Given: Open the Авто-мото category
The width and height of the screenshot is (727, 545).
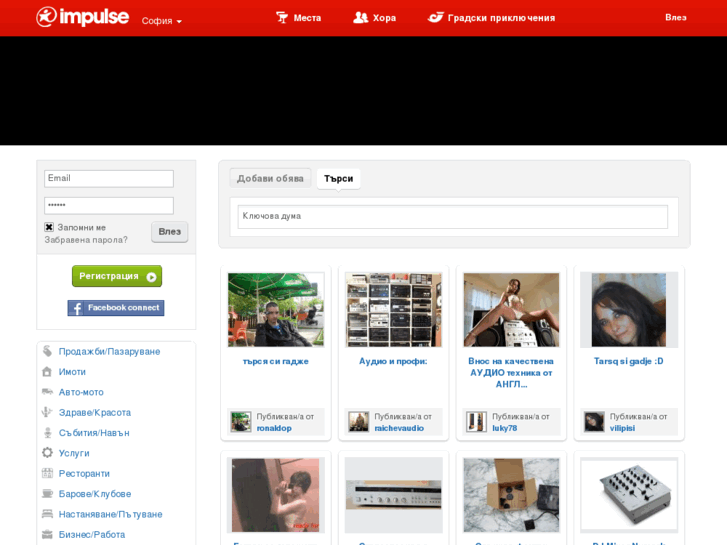Looking at the screenshot, I should (81, 392).
